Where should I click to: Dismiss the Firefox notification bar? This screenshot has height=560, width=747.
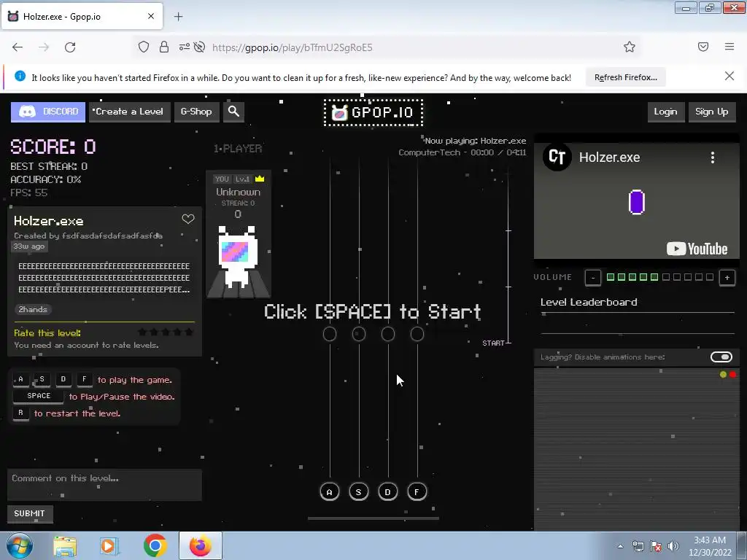[729, 76]
